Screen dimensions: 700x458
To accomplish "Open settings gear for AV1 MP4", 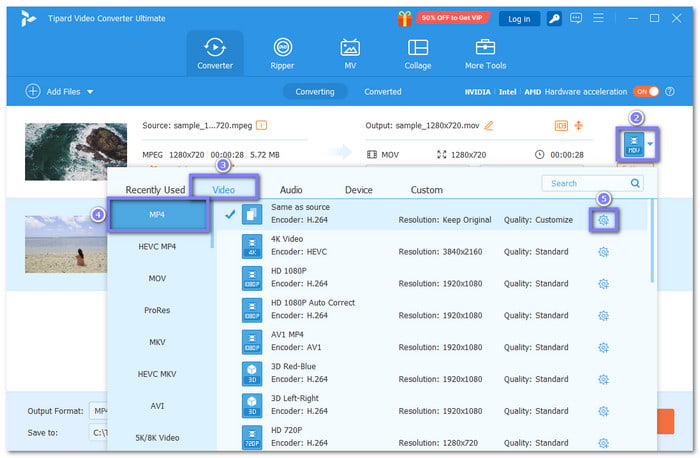I will pos(603,348).
